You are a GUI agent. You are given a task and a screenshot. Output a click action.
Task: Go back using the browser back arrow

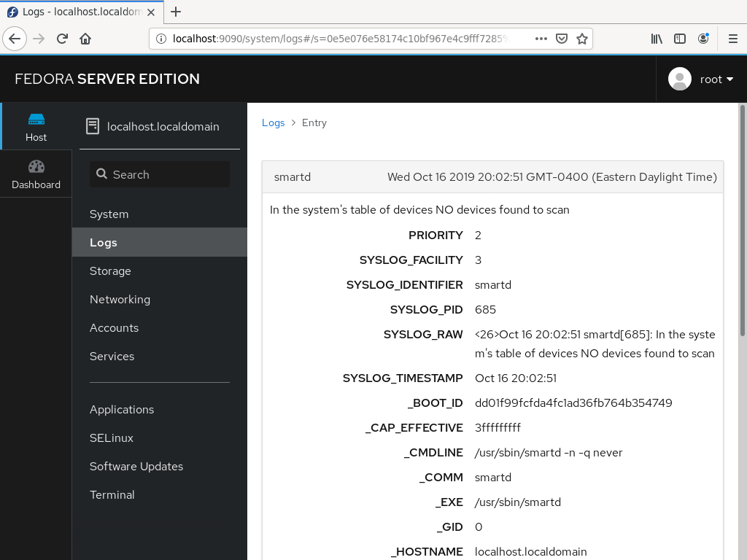(x=15, y=39)
